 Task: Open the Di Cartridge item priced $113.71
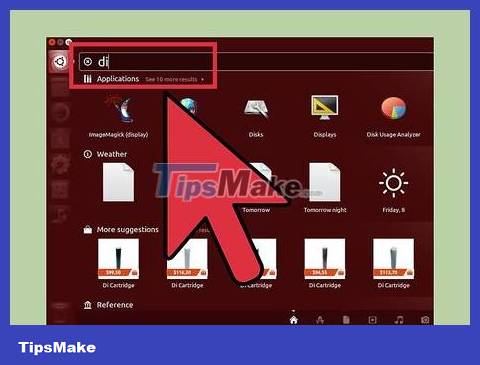393,263
